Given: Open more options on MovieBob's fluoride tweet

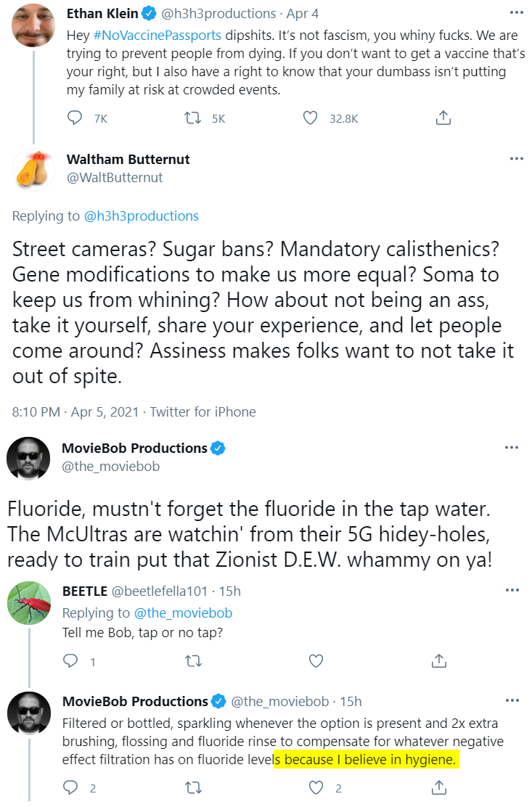Looking at the screenshot, I should click(x=512, y=447).
